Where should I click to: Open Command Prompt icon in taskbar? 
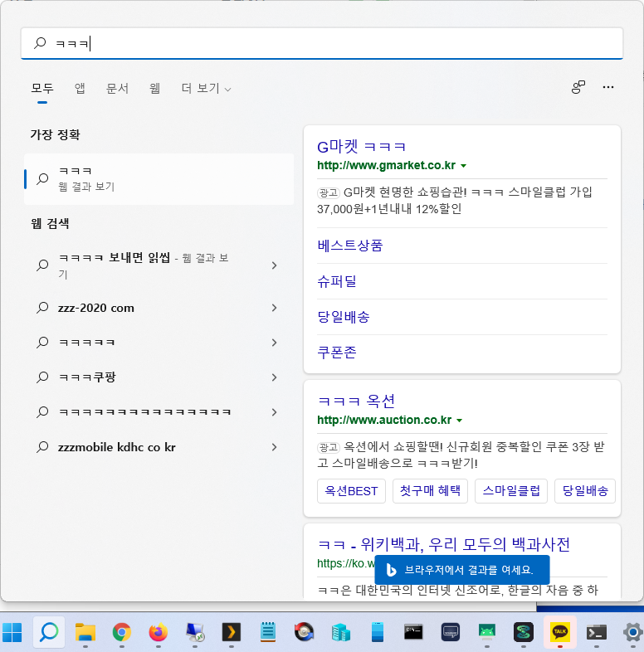413,632
